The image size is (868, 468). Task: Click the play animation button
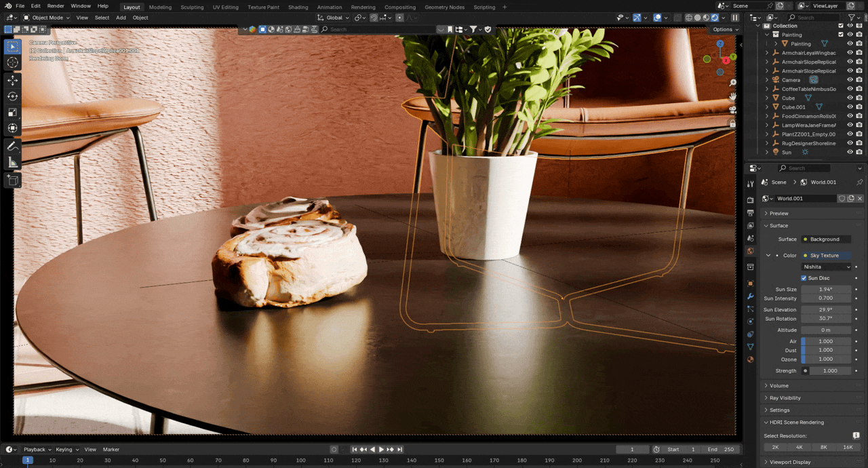[x=381, y=450]
